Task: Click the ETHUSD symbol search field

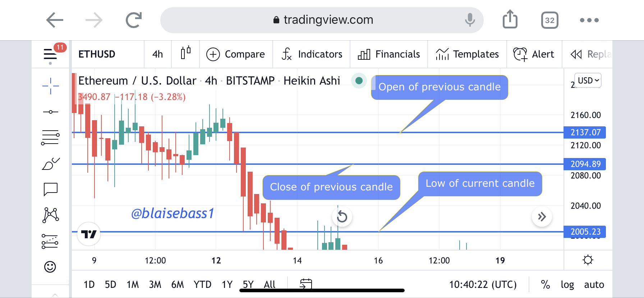Action: [97, 54]
